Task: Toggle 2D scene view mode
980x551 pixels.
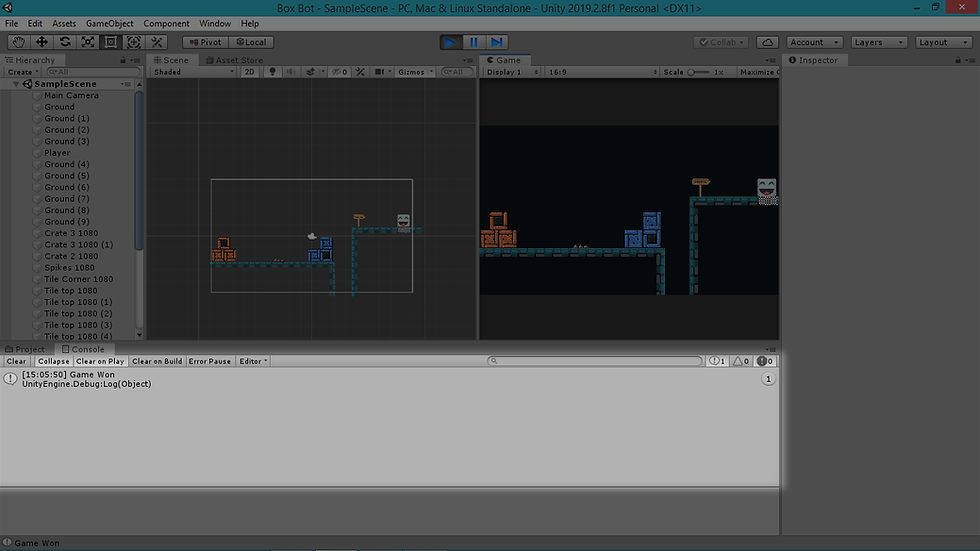Action: pyautogui.click(x=249, y=72)
